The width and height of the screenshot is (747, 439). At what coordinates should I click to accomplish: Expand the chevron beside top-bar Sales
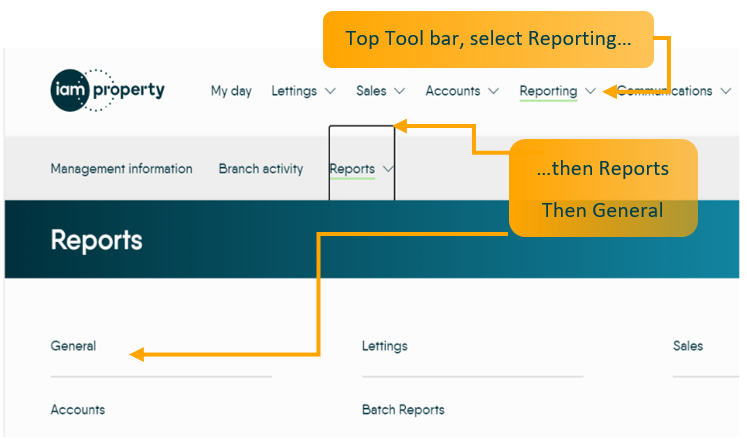(x=400, y=91)
